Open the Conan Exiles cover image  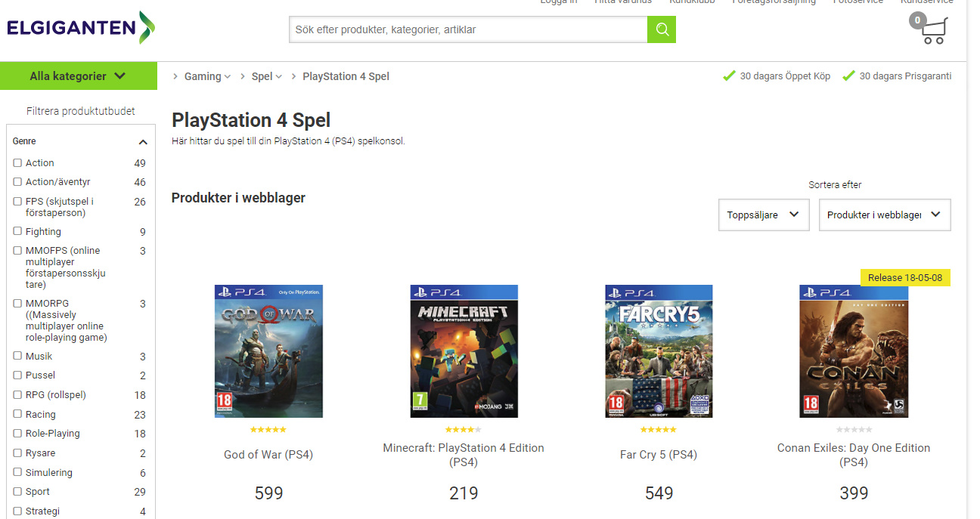[x=854, y=351]
